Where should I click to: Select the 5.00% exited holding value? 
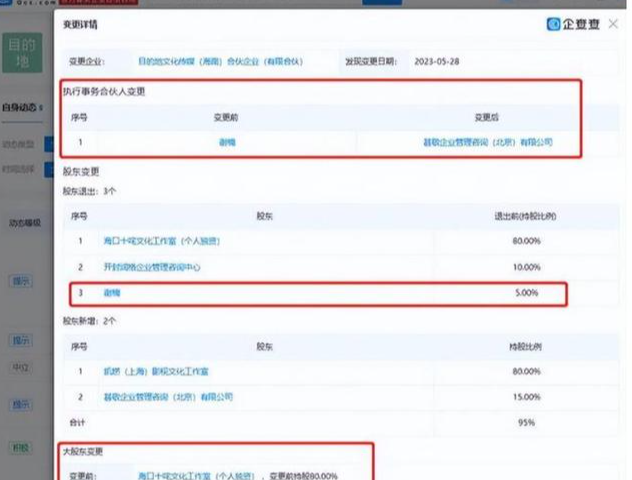[527, 293]
